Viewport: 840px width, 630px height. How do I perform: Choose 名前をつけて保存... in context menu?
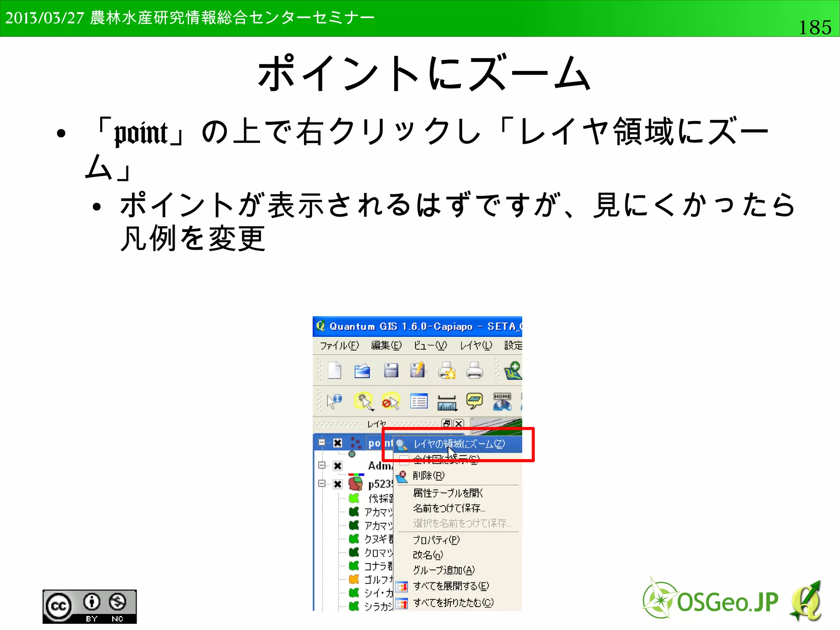458,508
